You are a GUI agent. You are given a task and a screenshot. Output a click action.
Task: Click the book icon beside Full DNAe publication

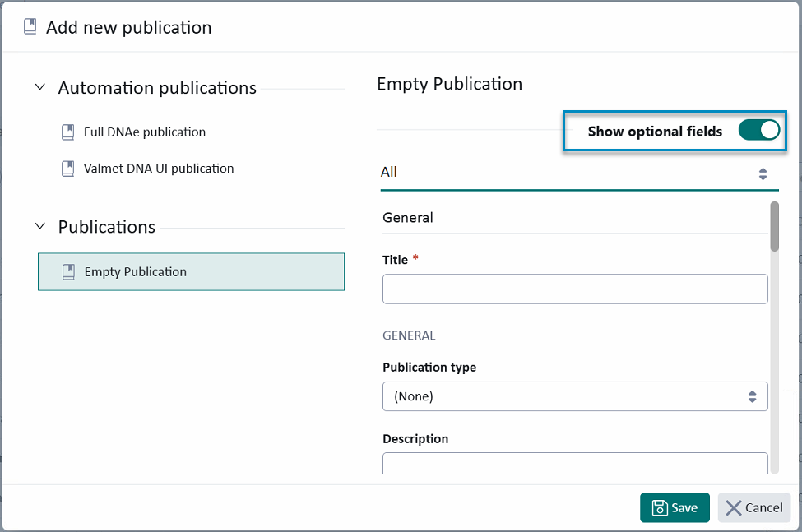(x=67, y=132)
